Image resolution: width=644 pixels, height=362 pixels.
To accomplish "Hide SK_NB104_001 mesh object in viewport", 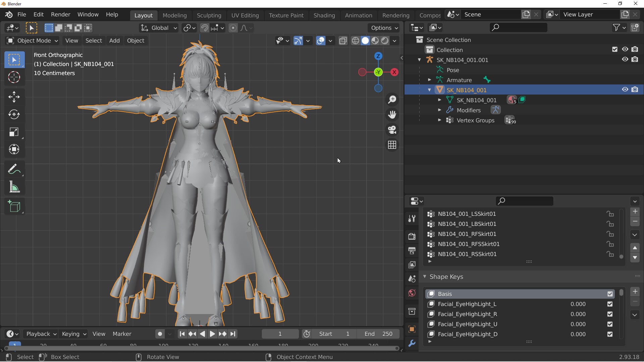I will click(x=625, y=89).
